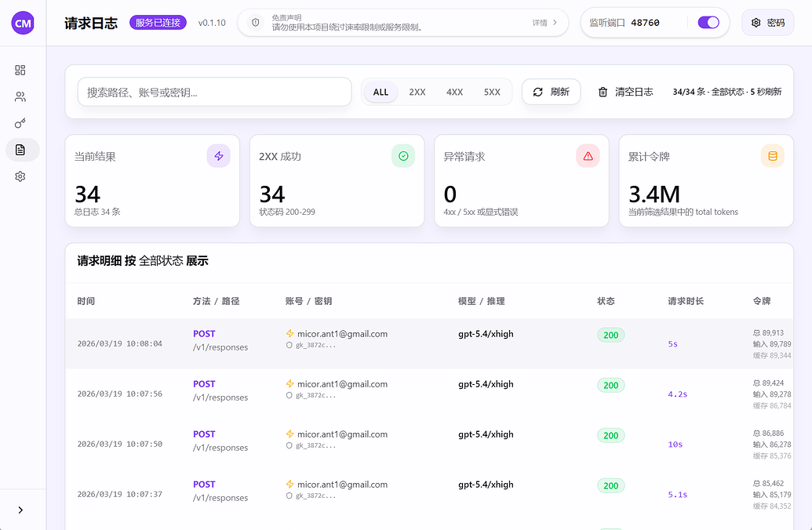
Task: Select the 4XX status filter
Action: click(455, 93)
